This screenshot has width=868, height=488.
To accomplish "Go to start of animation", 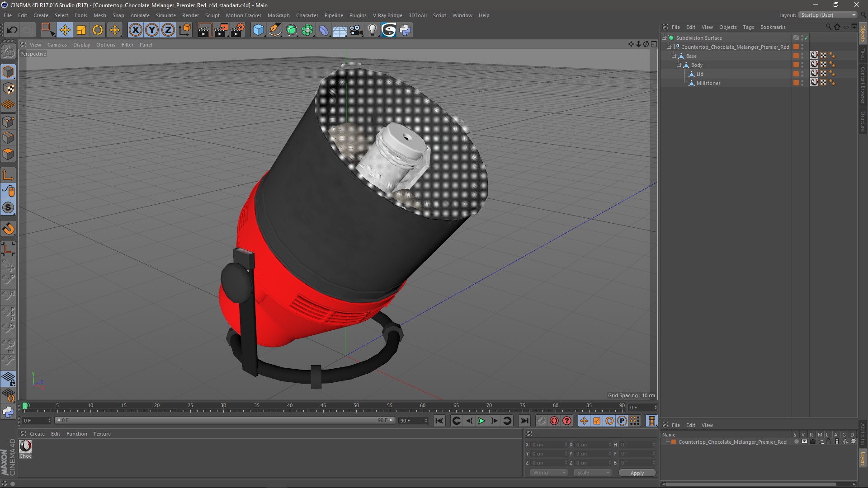I will [439, 421].
